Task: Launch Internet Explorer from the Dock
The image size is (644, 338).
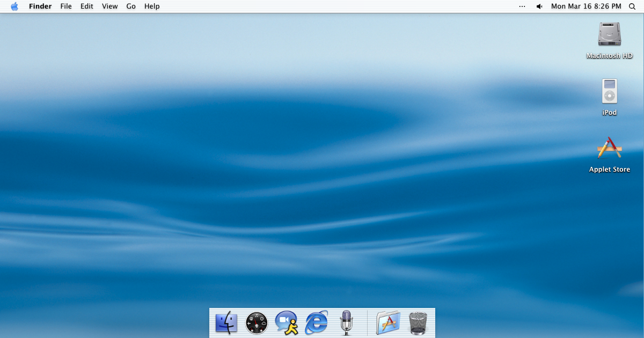Action: [317, 323]
